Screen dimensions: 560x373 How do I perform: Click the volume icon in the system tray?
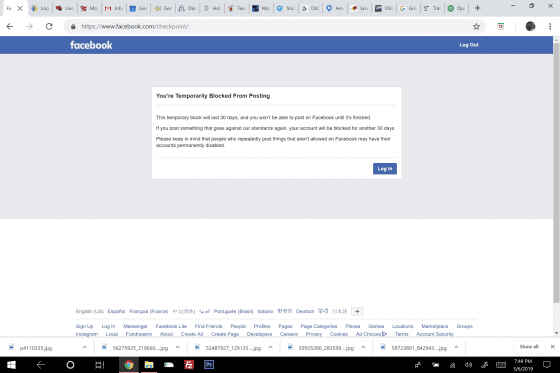click(x=468, y=365)
